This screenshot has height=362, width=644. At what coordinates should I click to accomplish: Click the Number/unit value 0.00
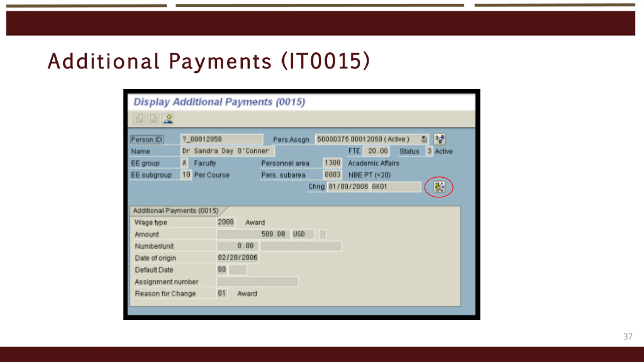(237, 246)
